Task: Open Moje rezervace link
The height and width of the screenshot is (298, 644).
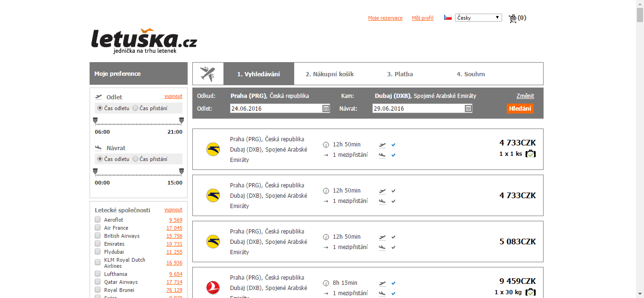Action: 385,18
